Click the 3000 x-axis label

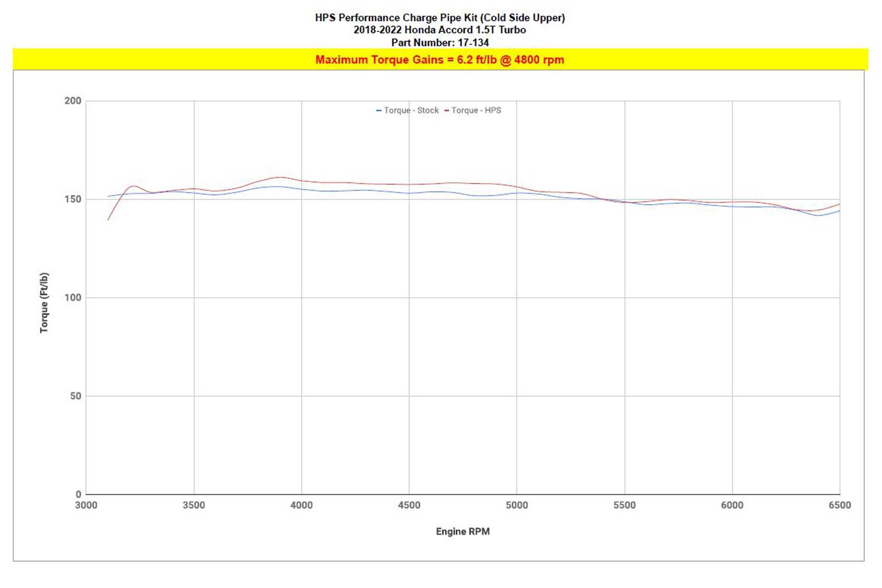[86, 505]
